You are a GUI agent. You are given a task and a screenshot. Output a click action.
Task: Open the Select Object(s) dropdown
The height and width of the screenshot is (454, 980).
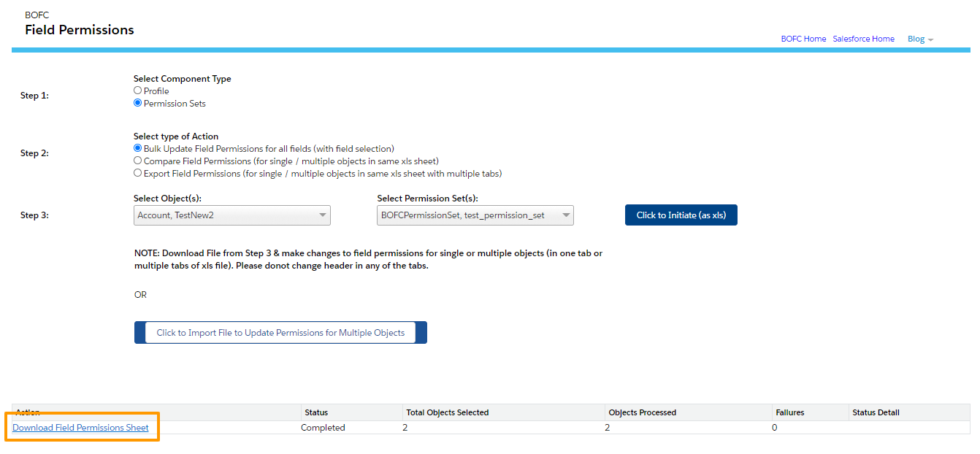tap(232, 215)
